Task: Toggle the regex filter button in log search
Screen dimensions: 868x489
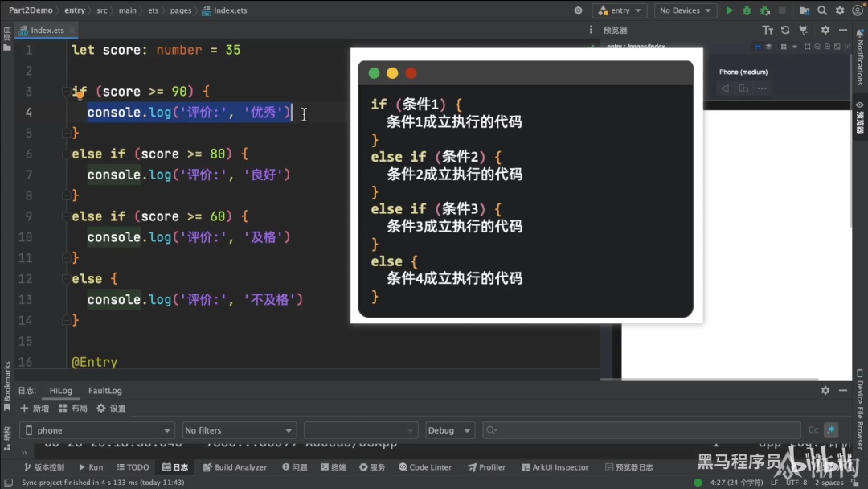Action: pyautogui.click(x=831, y=430)
